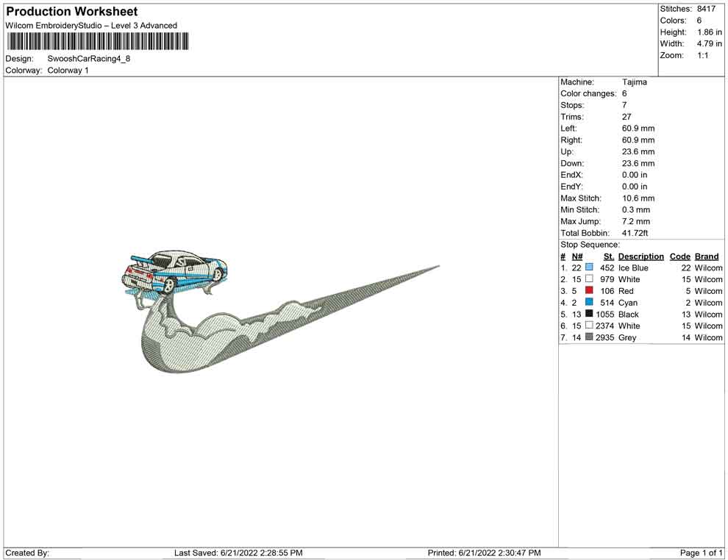The width and height of the screenshot is (728, 560).
Task: Click the Machine value 'Tajima'
Action: pyautogui.click(x=634, y=82)
